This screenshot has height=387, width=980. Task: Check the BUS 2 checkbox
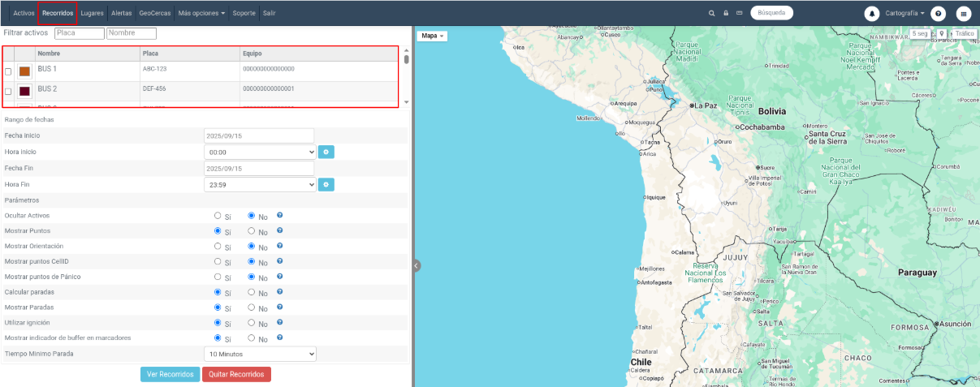[x=8, y=92]
